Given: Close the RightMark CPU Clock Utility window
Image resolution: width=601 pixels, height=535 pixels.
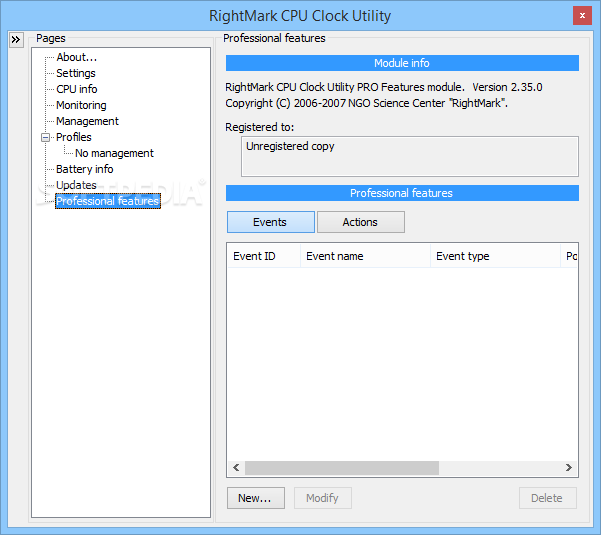Looking at the screenshot, I should (x=582, y=16).
